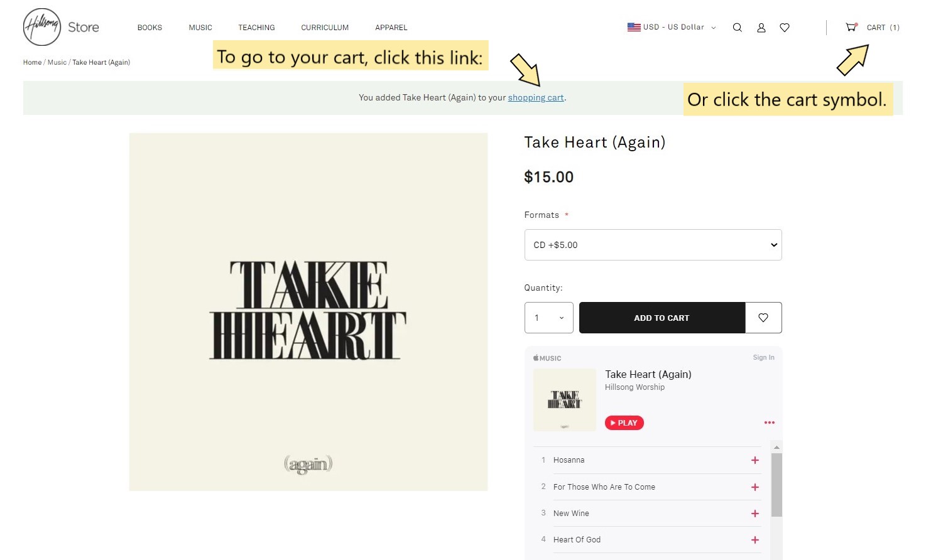Click the track list scrollbar
Viewport: 926px width, 560px height.
(776, 483)
